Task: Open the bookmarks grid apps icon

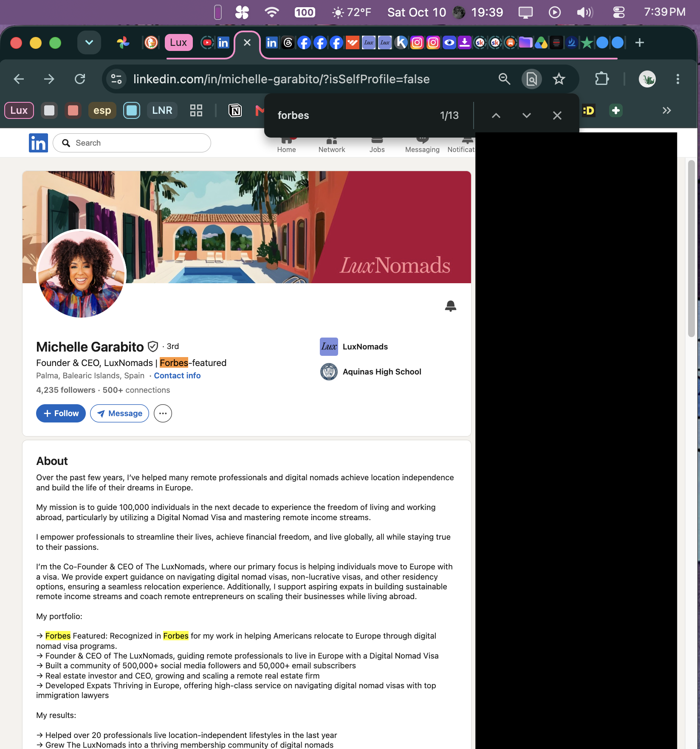Action: click(x=196, y=110)
